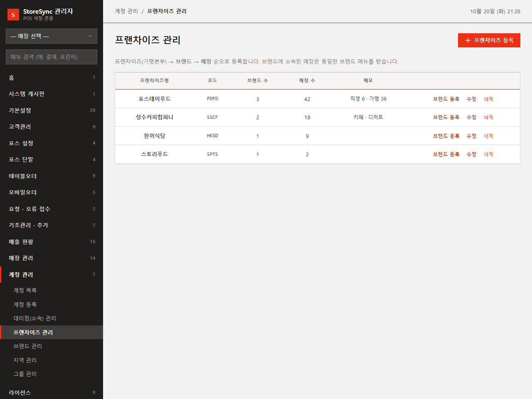Click 수정 for 한끼식당
This screenshot has height=399, width=532.
coord(471,136)
